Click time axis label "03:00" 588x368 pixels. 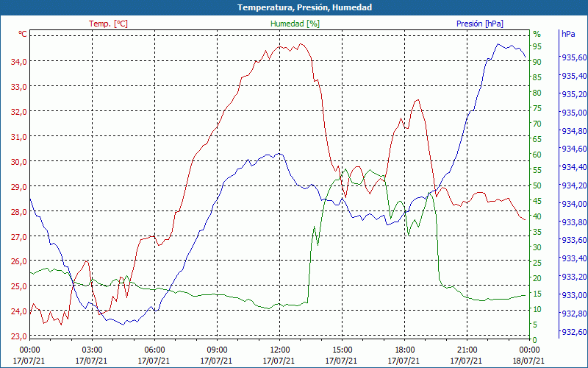[91, 350]
